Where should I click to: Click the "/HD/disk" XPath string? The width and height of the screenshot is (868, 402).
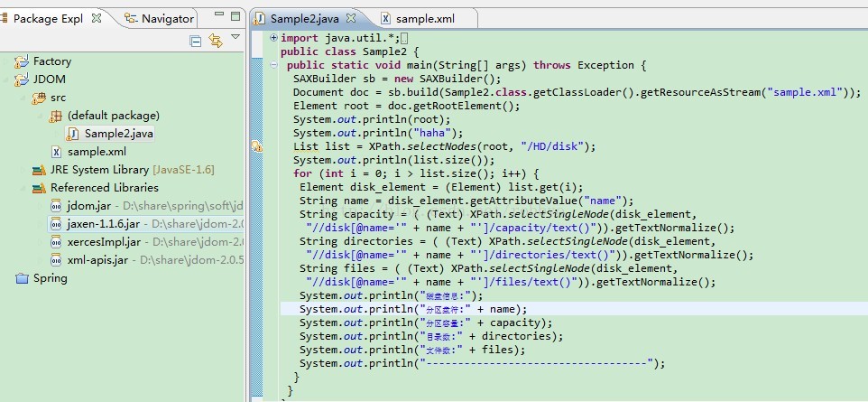551,146
